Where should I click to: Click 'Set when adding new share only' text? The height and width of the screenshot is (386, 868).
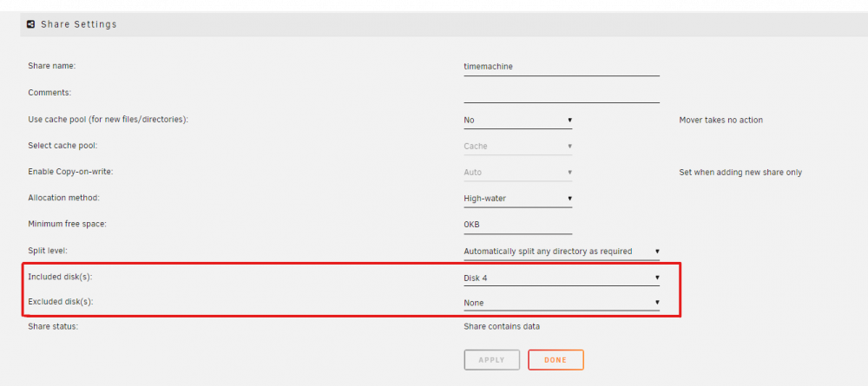tap(740, 173)
